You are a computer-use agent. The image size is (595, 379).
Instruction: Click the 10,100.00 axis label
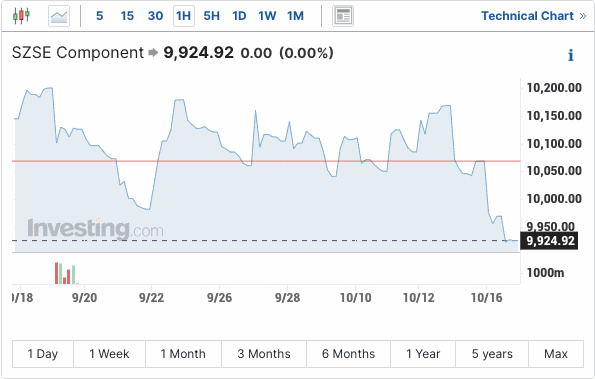tap(554, 144)
